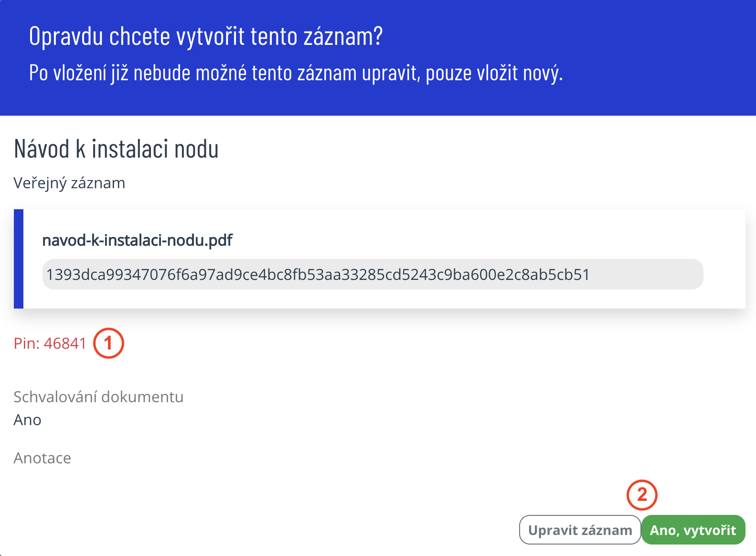Click the navod-k-instalaci-nodu.pdf file name
The width and height of the screenshot is (756, 556).
click(137, 240)
